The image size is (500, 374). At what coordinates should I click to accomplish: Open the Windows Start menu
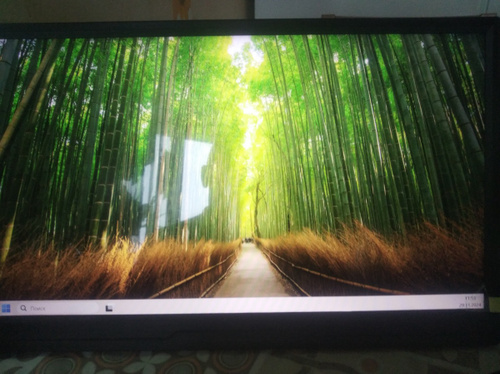click(x=6, y=308)
